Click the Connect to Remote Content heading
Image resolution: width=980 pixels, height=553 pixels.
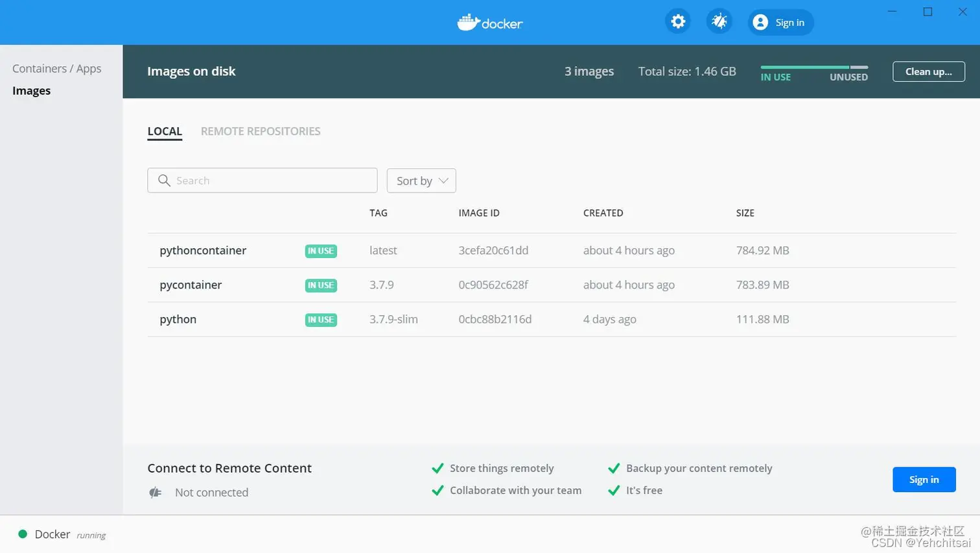point(229,468)
